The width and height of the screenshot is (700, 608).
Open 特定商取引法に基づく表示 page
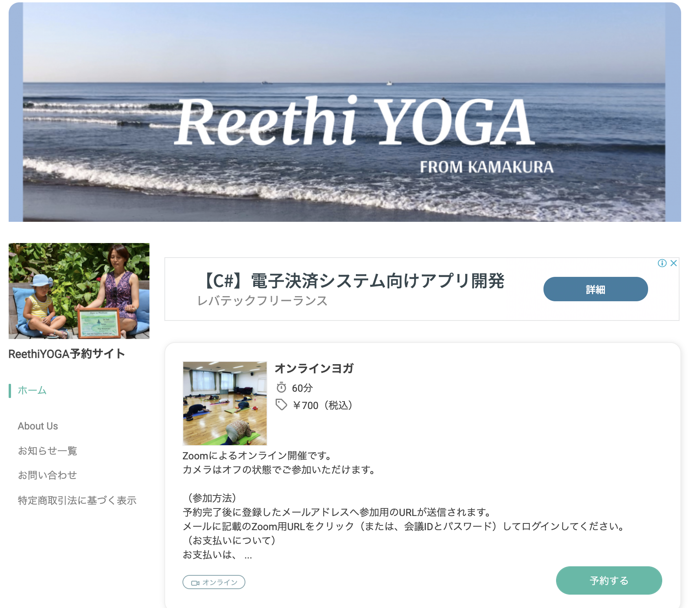pos(77,500)
